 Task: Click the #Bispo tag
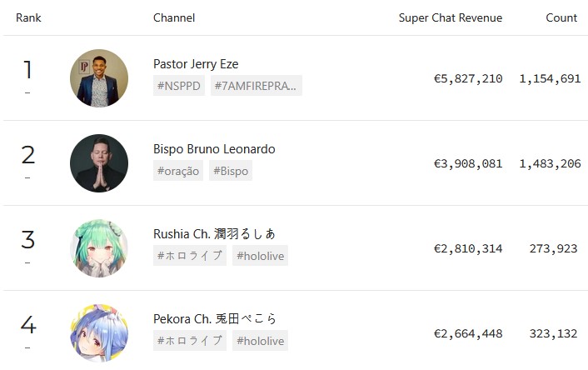click(229, 171)
